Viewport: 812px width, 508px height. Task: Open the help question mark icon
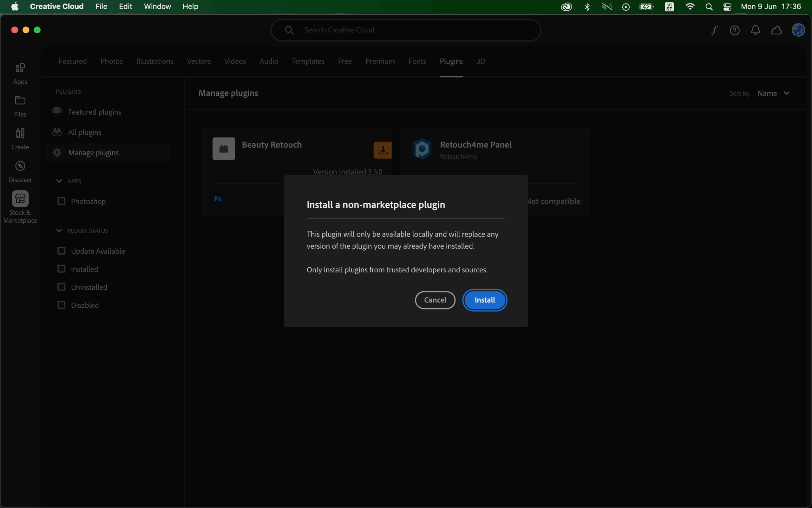coord(735,30)
